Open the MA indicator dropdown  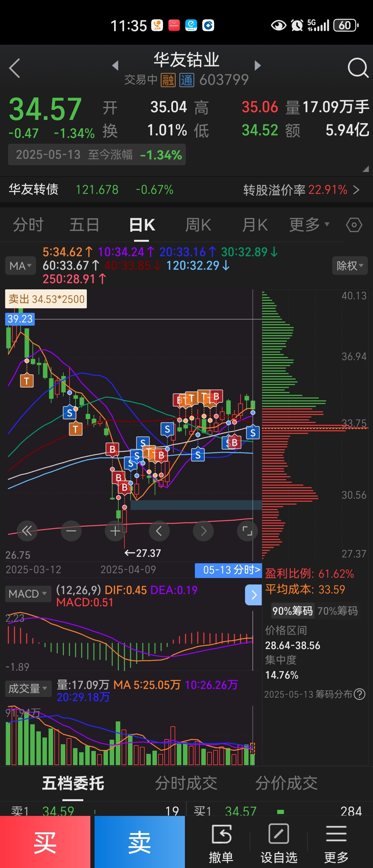[x=20, y=266]
